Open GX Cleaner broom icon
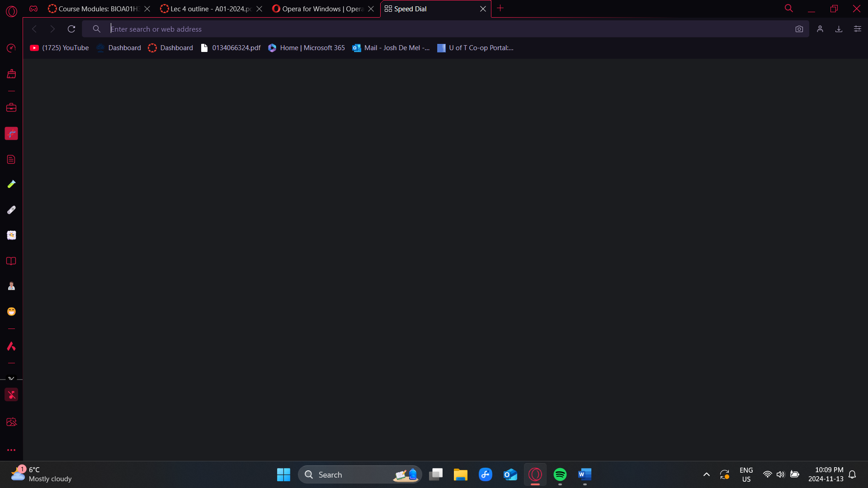Image resolution: width=868 pixels, height=488 pixels. point(11,74)
